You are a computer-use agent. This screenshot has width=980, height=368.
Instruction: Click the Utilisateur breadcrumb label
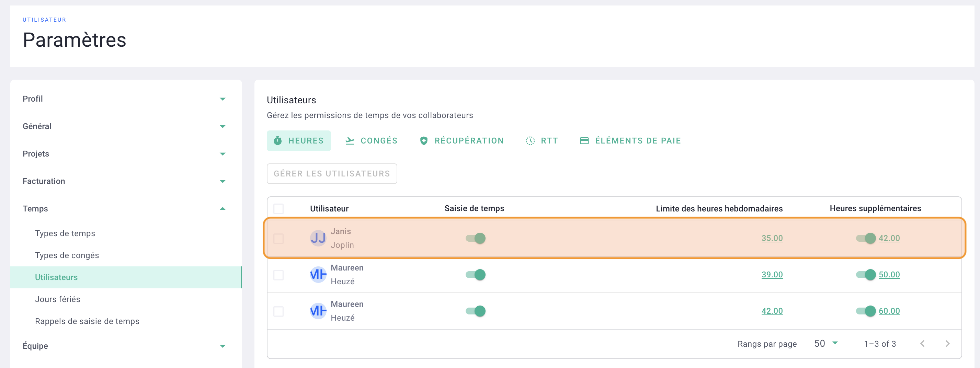click(x=44, y=20)
